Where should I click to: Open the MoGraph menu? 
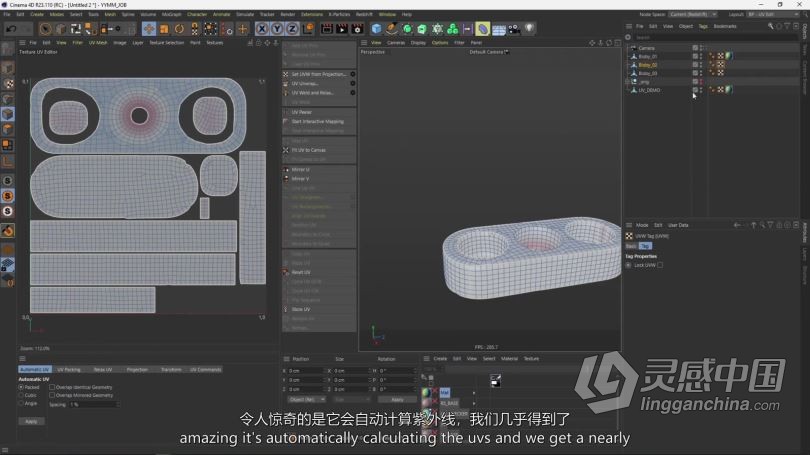coord(172,14)
